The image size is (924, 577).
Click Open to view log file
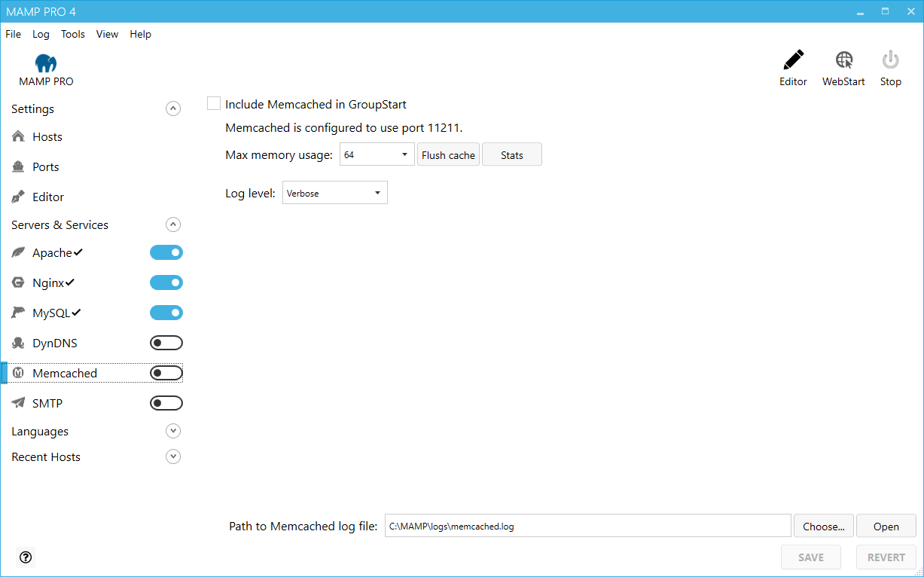[x=886, y=526]
